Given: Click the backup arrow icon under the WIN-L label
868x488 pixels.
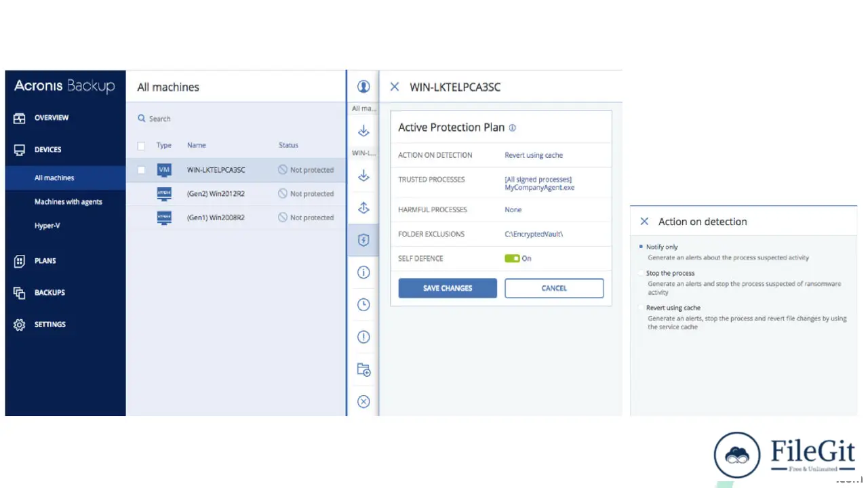Looking at the screenshot, I should click(x=363, y=176).
